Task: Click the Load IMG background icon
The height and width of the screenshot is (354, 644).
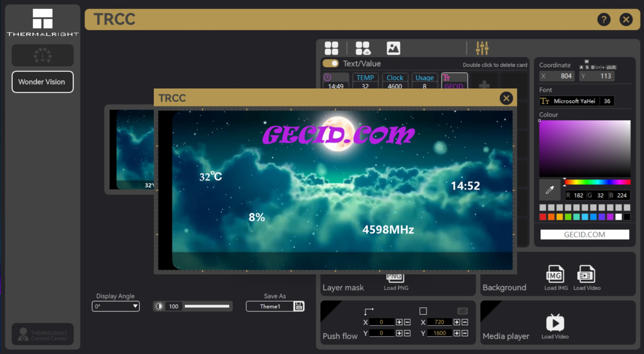Action: coord(555,275)
